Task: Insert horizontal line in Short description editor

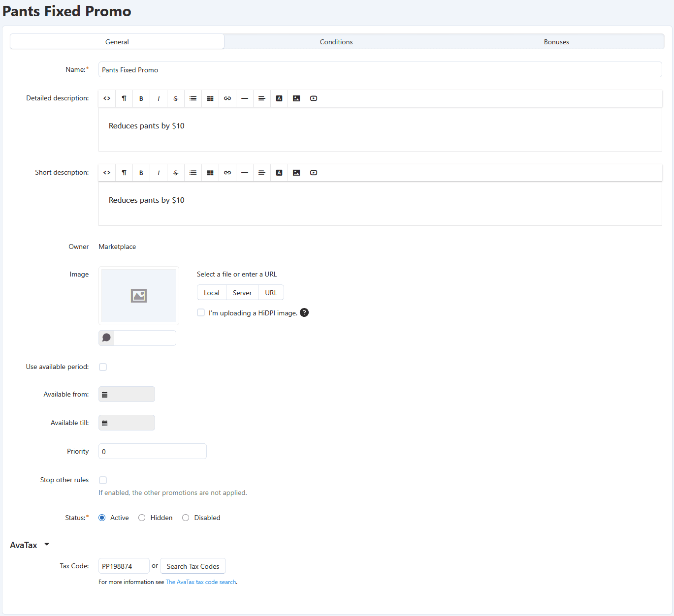Action: click(245, 173)
